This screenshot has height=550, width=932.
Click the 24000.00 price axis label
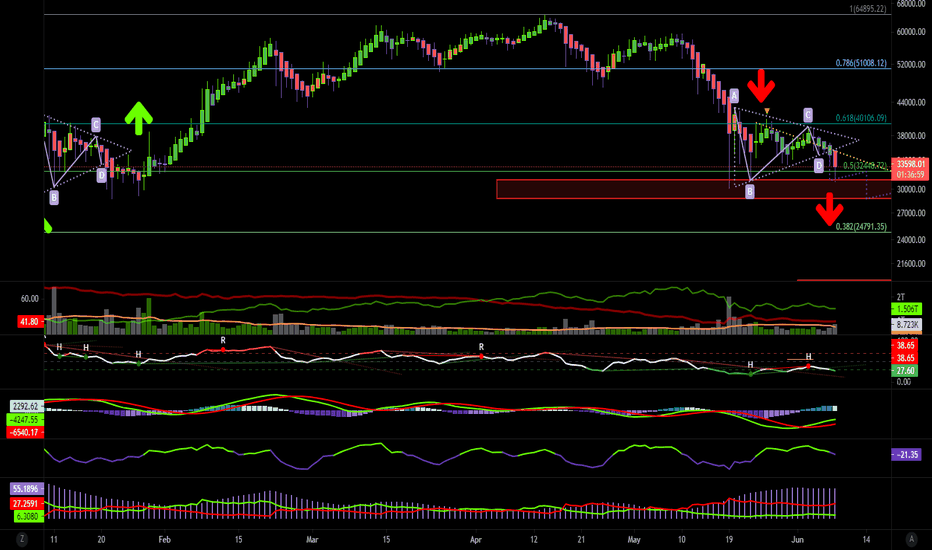(911, 240)
